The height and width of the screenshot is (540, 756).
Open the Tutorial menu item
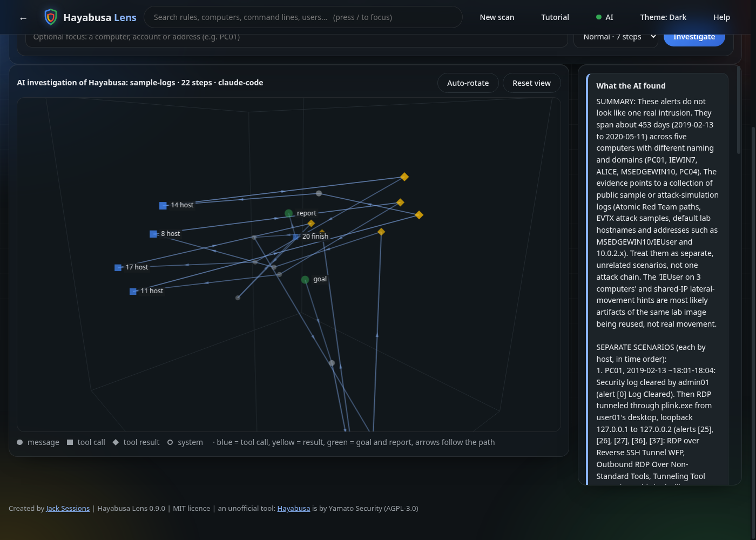point(555,17)
